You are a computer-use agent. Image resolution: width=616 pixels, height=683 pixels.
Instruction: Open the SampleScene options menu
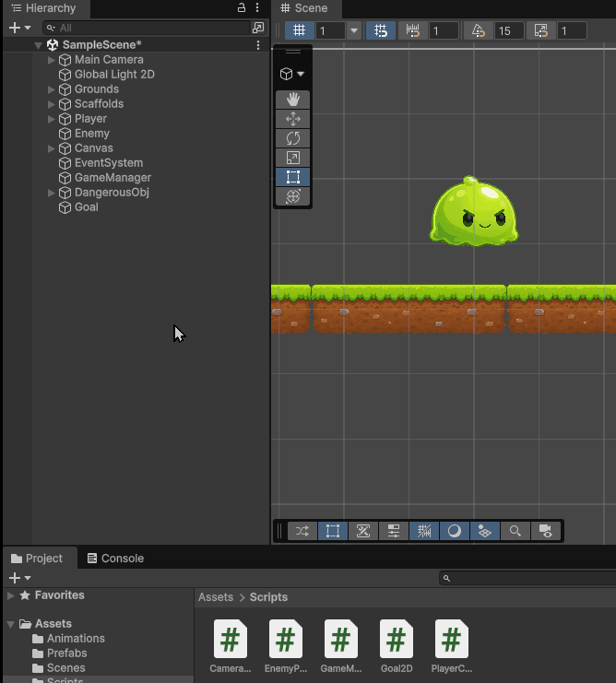[258, 45]
